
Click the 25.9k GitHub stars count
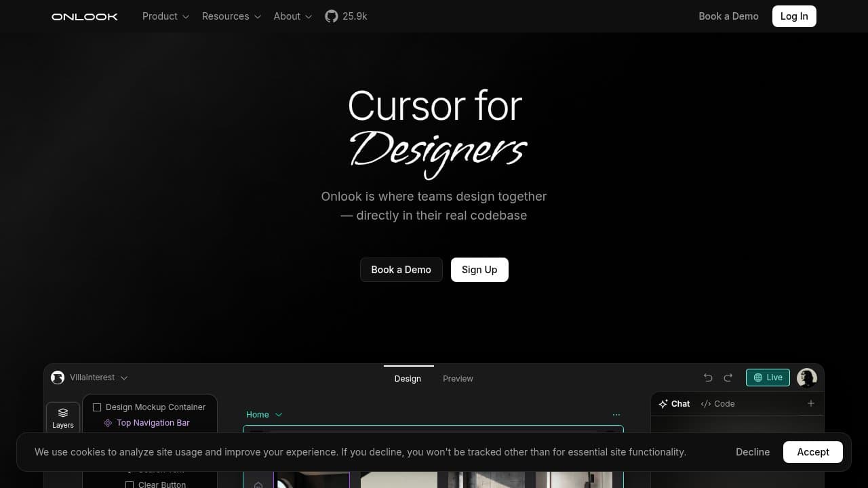coord(355,16)
